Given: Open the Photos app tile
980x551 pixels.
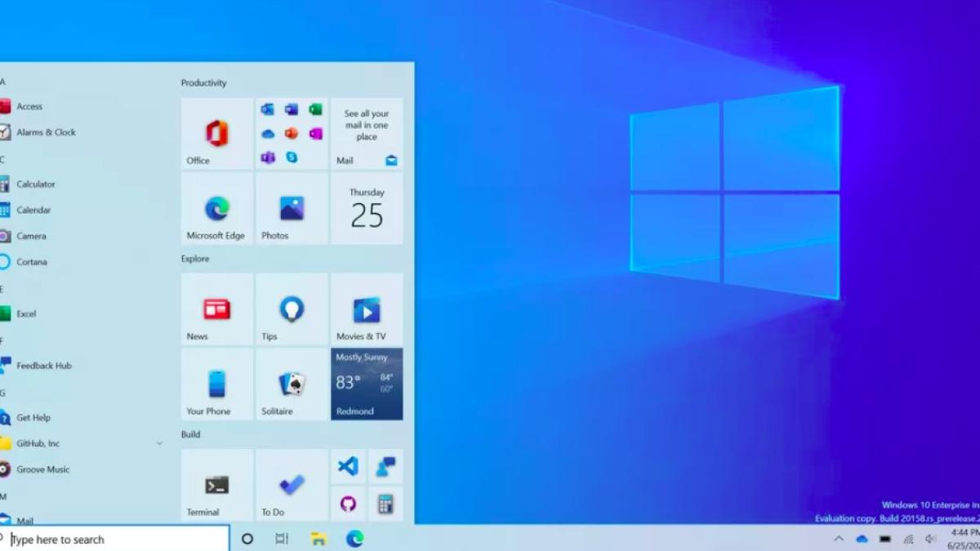Looking at the screenshot, I should [291, 211].
